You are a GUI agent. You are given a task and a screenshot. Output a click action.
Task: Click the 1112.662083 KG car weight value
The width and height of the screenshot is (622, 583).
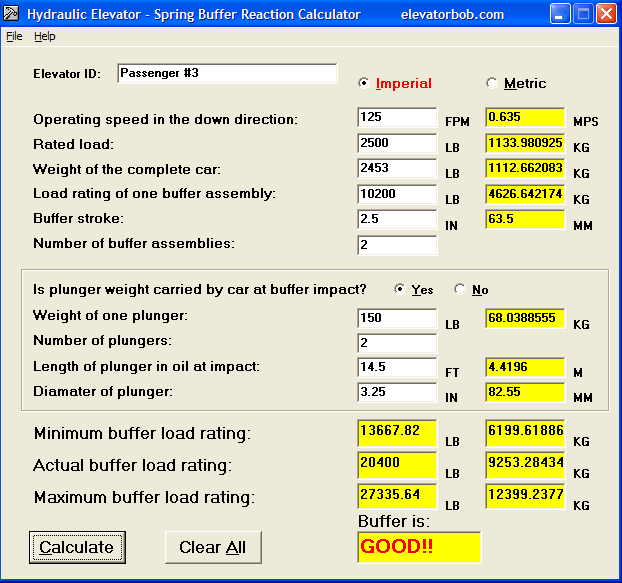point(525,169)
